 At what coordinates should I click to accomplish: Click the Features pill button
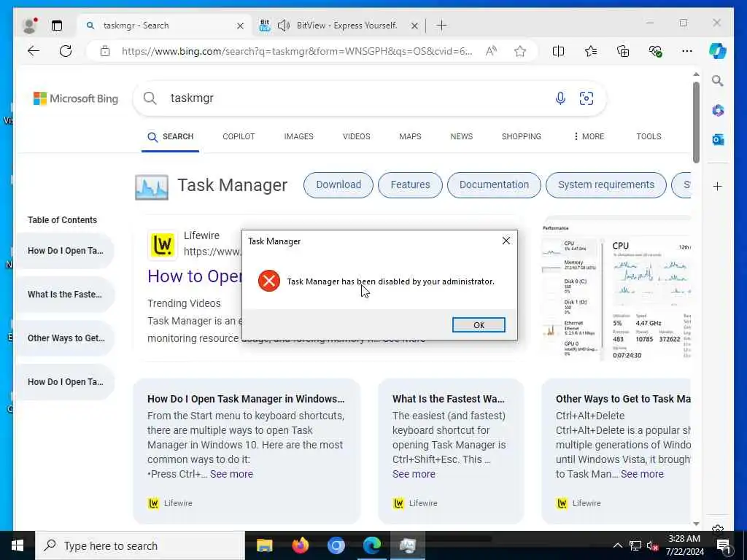410,184
